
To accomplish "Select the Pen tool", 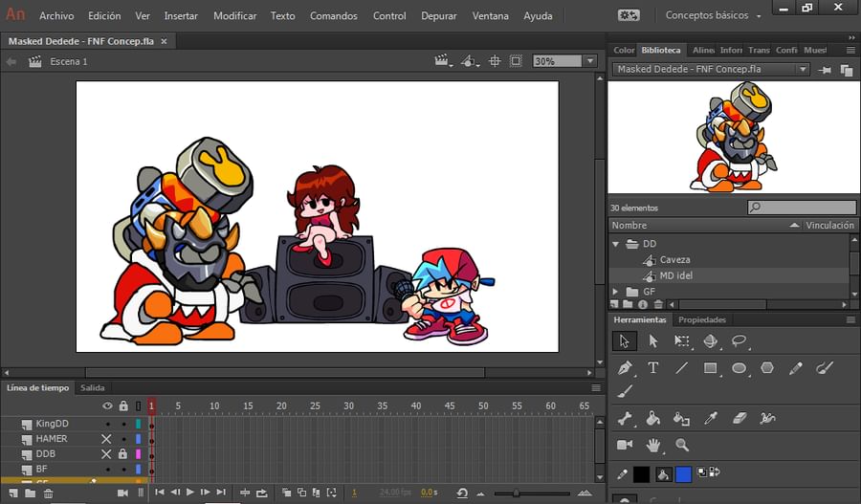I will coord(625,368).
